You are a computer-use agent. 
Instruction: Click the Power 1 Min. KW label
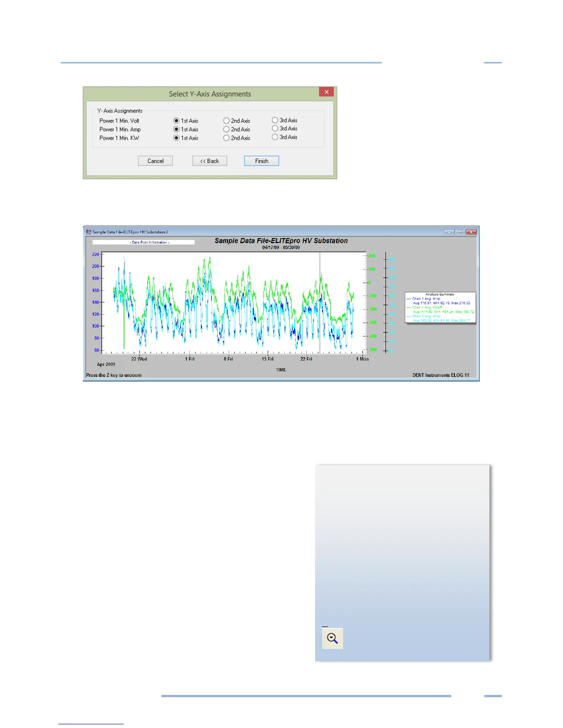119,138
